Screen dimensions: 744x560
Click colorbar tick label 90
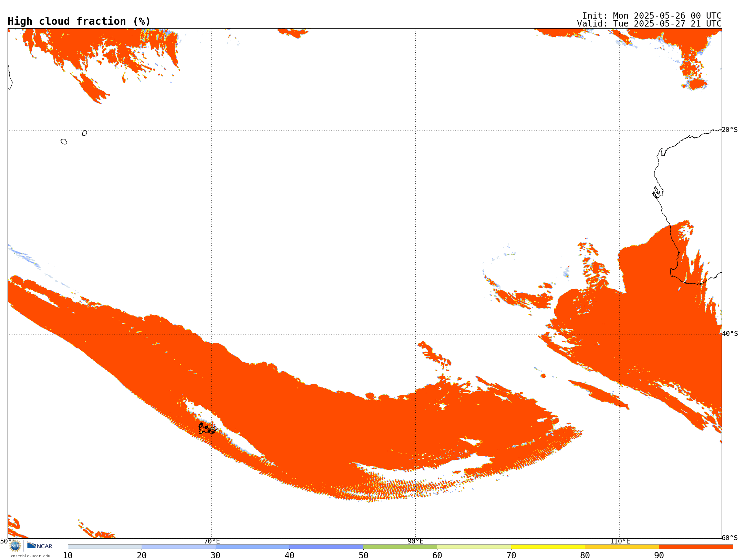[x=659, y=556]
